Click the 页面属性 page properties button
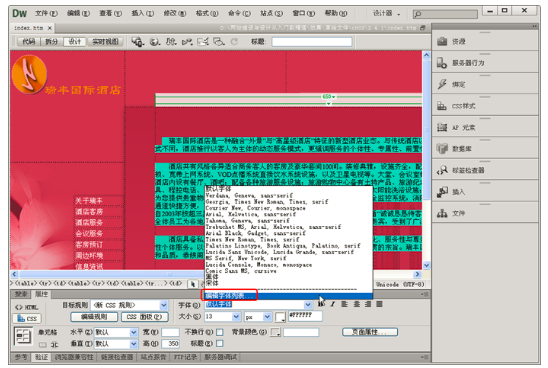 (370, 332)
